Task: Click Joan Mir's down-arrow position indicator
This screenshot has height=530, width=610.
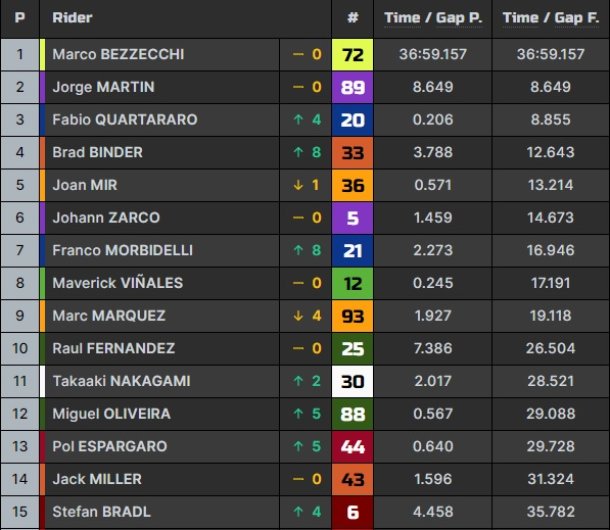Action: coord(298,185)
